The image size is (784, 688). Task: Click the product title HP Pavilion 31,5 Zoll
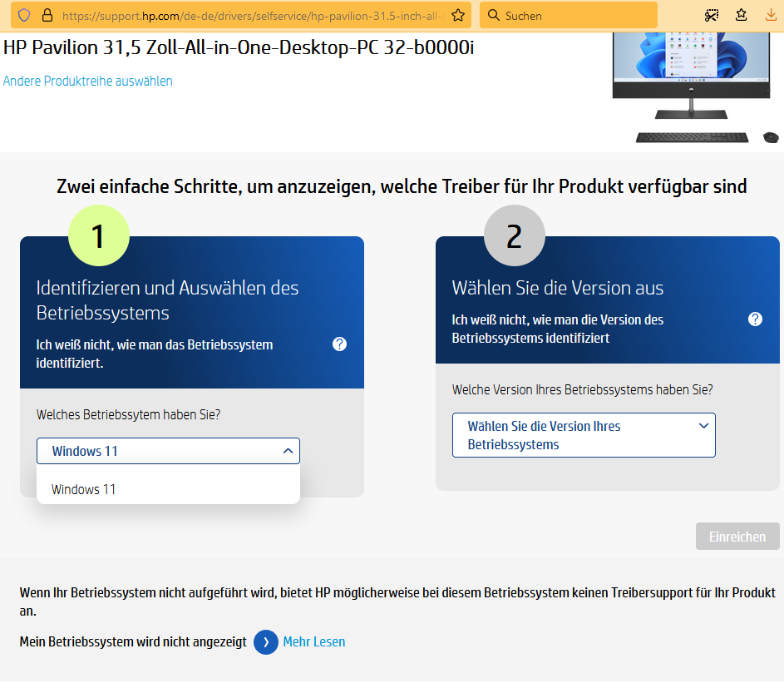point(239,47)
